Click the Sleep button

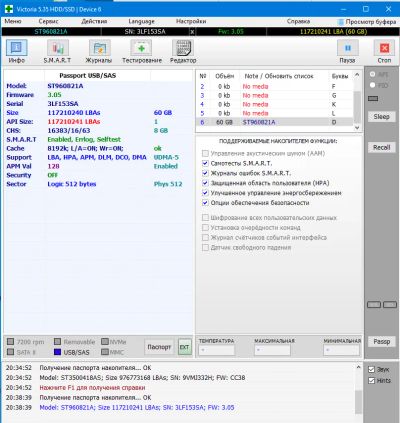[381, 116]
